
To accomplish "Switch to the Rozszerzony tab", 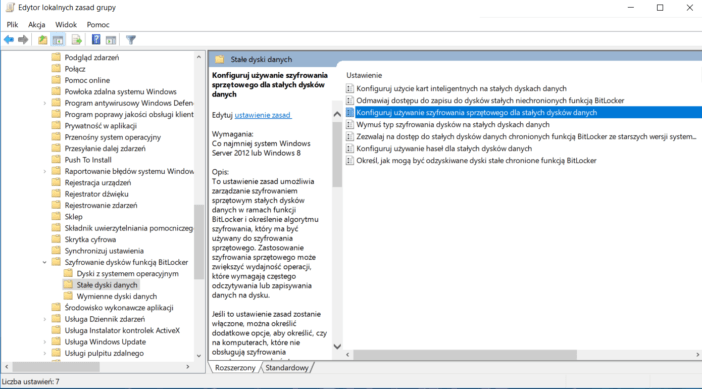I will click(x=235, y=368).
